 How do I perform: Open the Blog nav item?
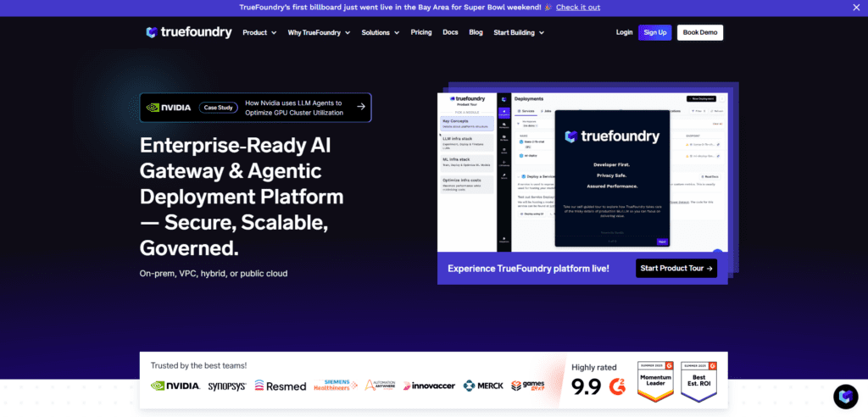point(476,32)
